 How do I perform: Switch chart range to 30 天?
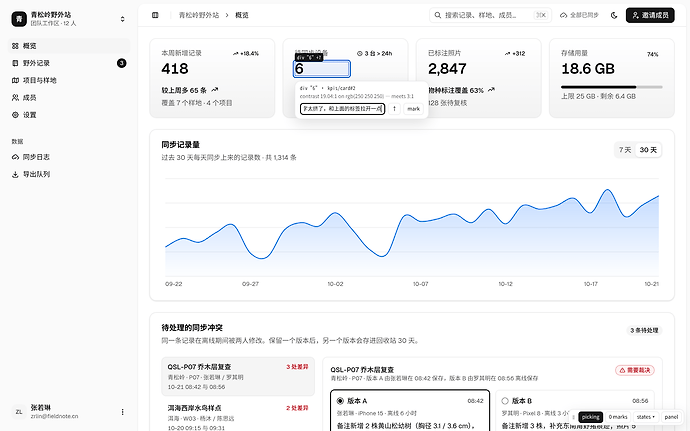click(648, 150)
